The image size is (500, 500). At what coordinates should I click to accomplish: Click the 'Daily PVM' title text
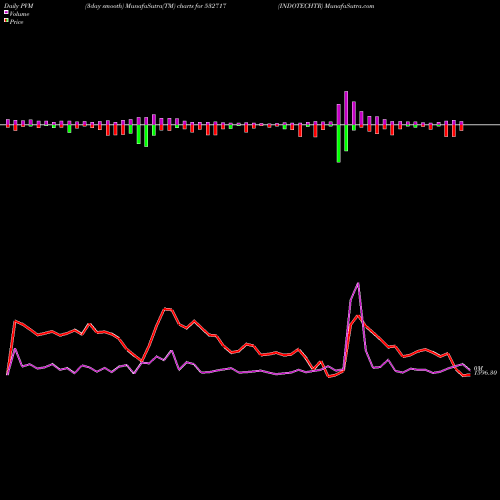pos(19,6)
